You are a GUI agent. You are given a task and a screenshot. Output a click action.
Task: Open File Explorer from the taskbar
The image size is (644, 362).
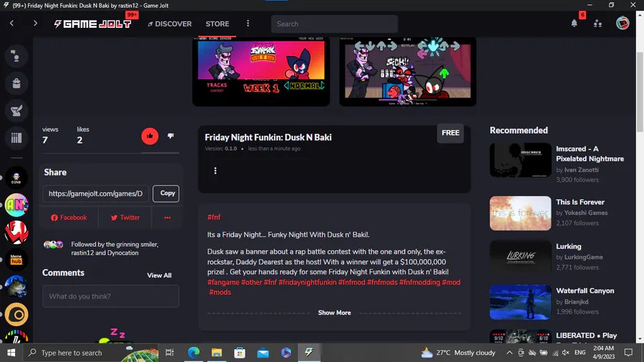pos(216,353)
